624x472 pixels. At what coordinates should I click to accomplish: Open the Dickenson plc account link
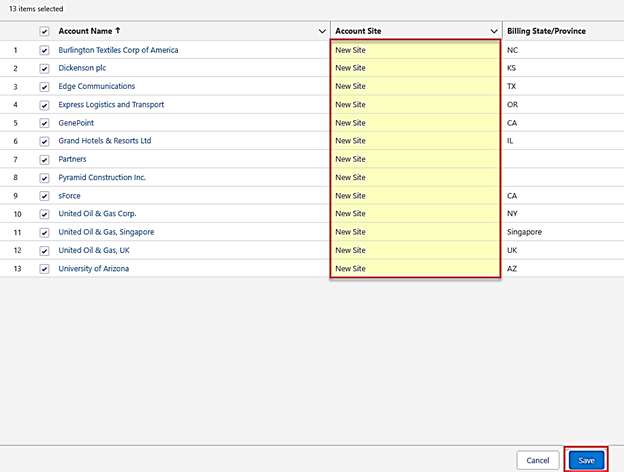pyautogui.click(x=85, y=68)
